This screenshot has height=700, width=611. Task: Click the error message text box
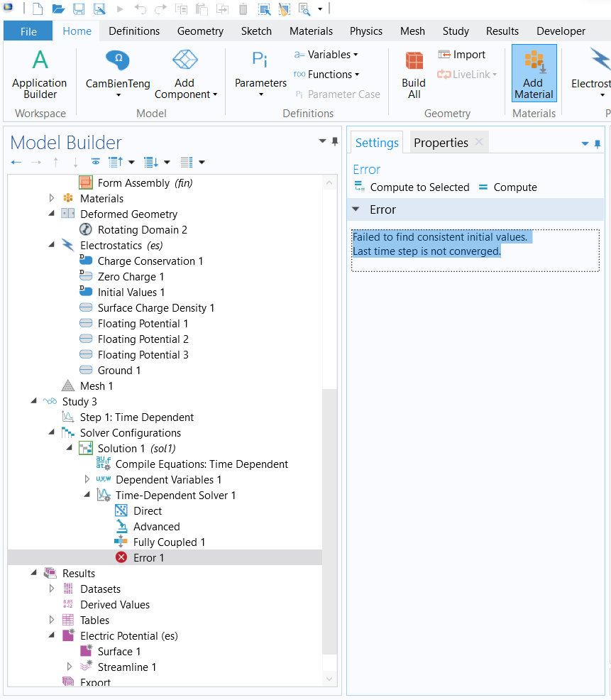pos(475,250)
